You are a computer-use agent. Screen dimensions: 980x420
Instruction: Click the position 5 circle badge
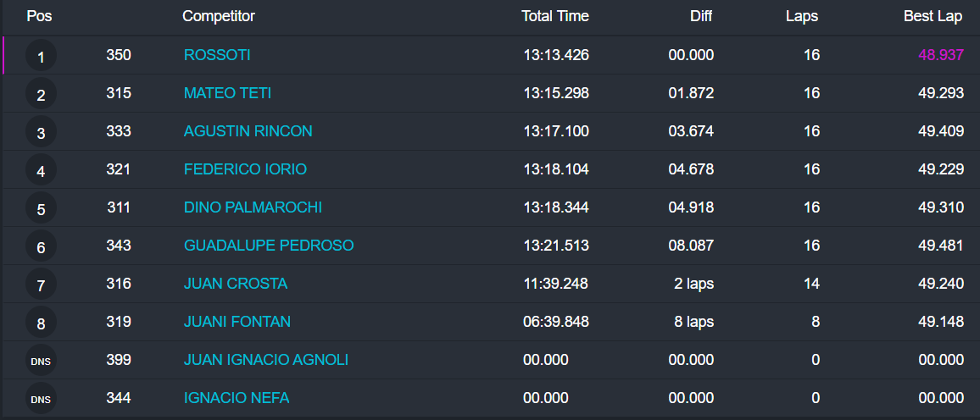[x=41, y=209]
